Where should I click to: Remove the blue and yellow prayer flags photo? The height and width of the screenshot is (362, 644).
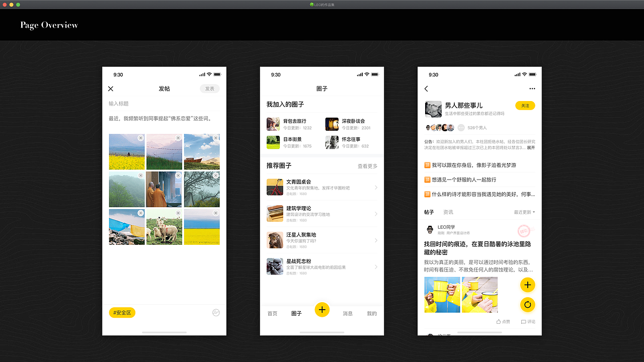pos(141,213)
